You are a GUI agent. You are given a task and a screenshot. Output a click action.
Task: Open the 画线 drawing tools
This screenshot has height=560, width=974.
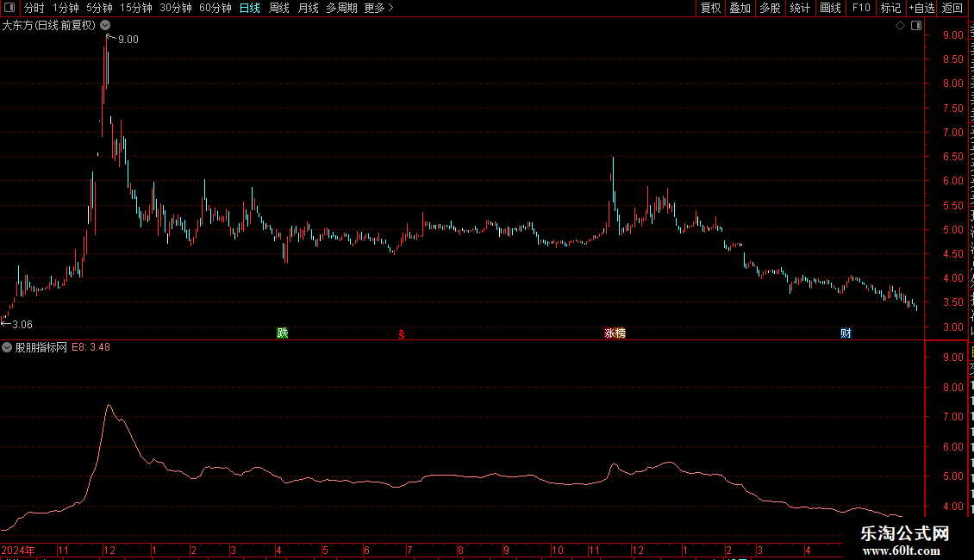point(831,8)
